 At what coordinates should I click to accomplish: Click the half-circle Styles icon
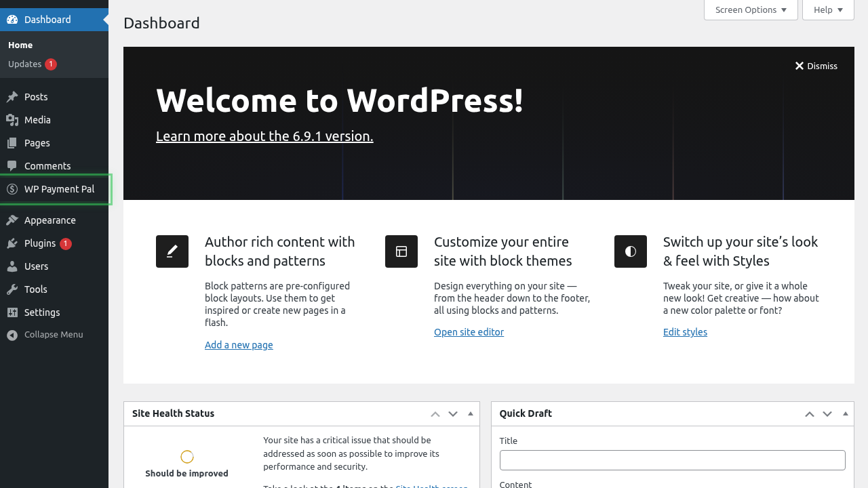[x=631, y=251]
